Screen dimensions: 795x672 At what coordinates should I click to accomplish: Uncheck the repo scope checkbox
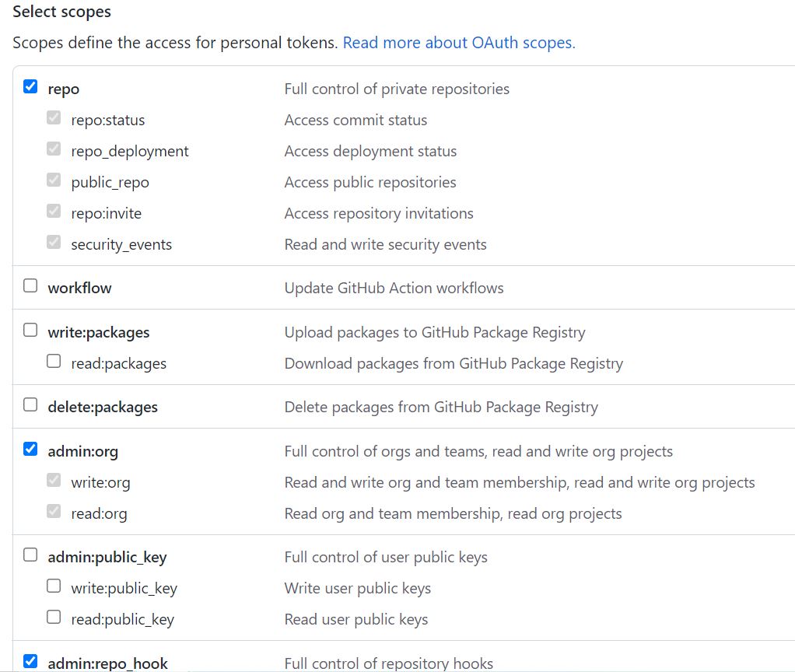(30, 86)
